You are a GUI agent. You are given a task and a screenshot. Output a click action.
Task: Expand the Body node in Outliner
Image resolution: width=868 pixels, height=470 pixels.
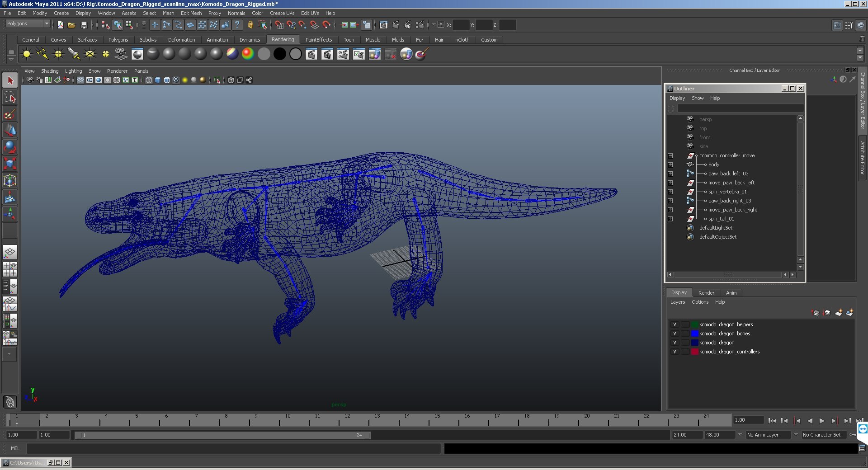[670, 164]
